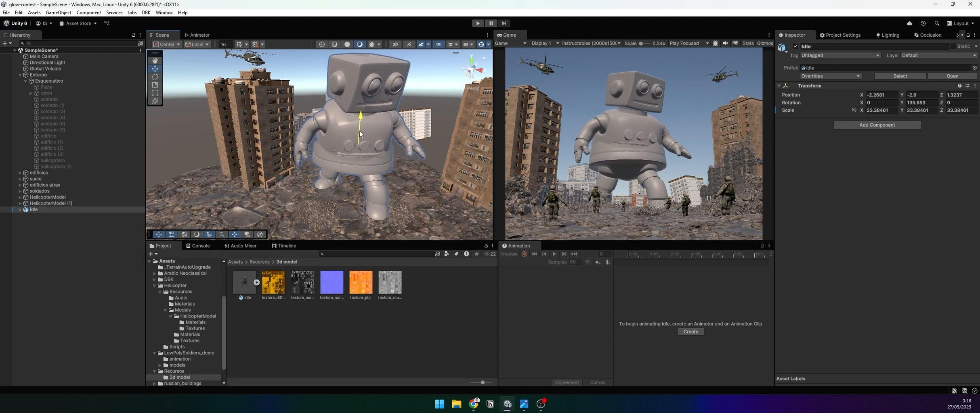Toggle 2D view mode in Scene toolbar

click(395, 44)
